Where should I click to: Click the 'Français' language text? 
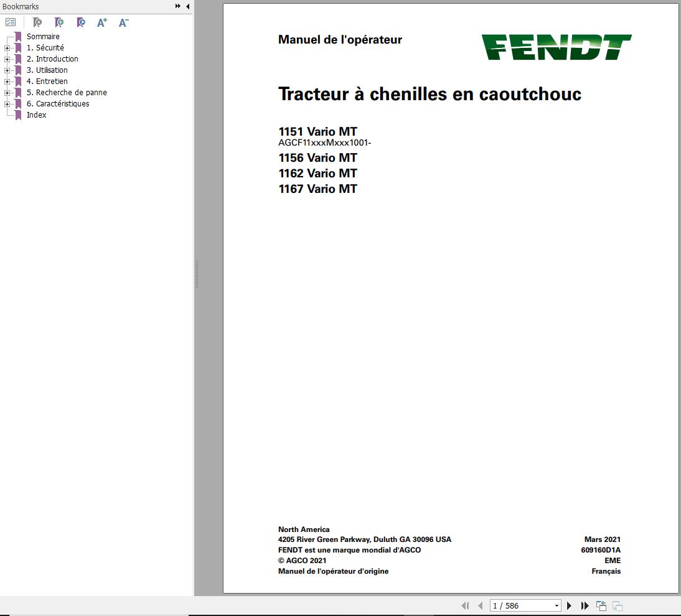point(606,571)
